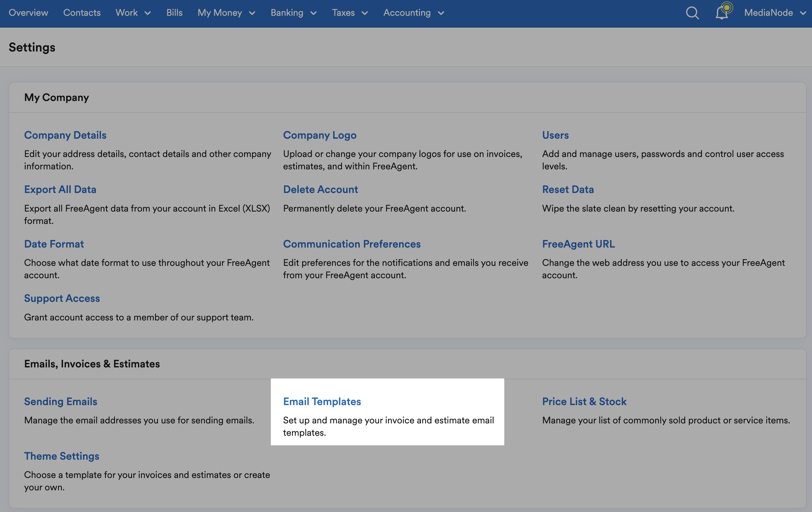Expand the My Money menu
This screenshot has height=512, width=812.
226,13
